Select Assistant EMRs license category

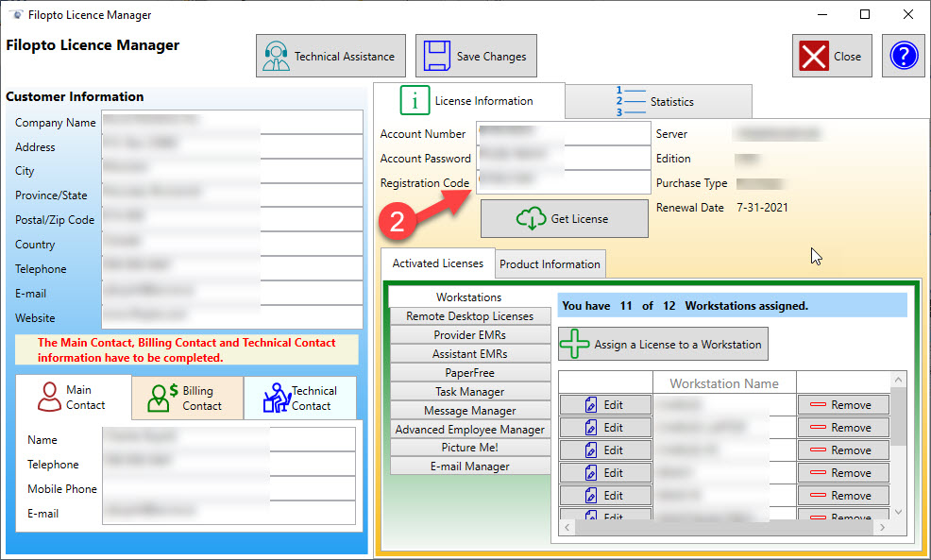coord(469,354)
